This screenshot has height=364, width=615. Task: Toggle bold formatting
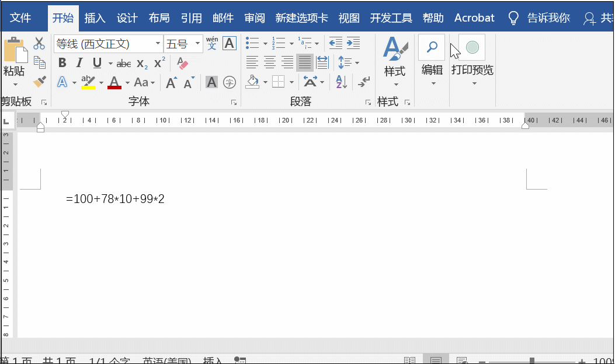click(x=62, y=62)
